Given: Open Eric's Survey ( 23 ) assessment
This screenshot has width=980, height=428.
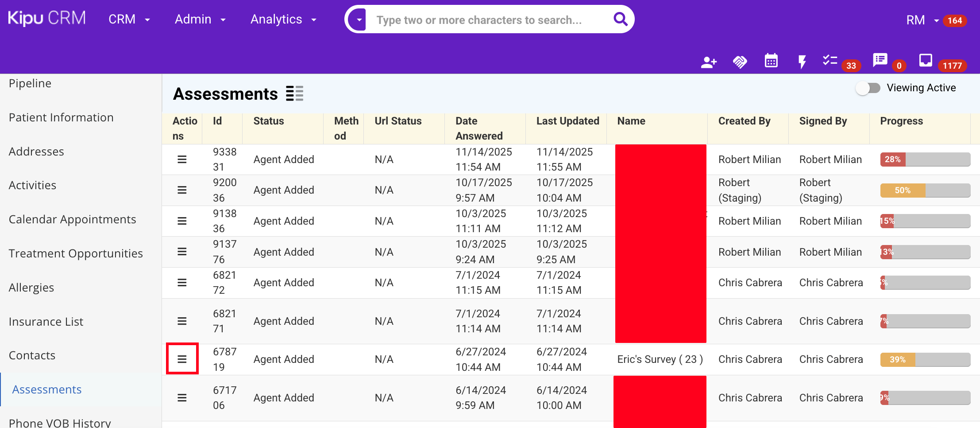Looking at the screenshot, I should 660,359.
